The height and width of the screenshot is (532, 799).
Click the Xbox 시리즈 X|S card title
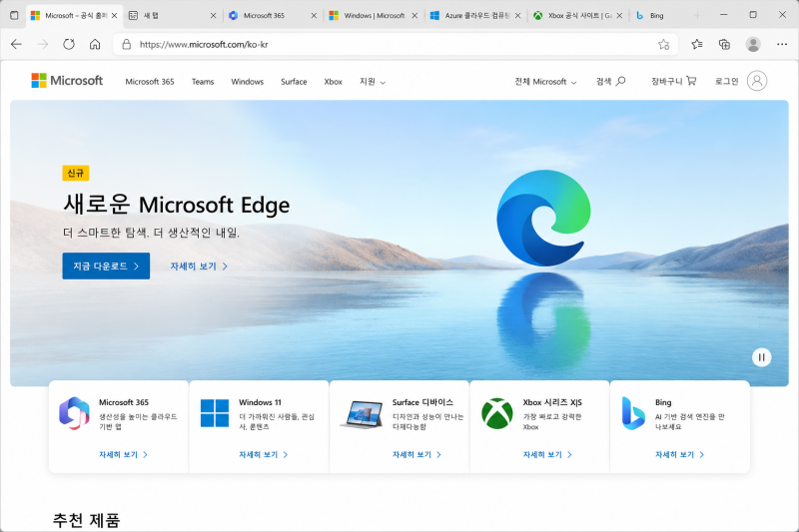552,402
